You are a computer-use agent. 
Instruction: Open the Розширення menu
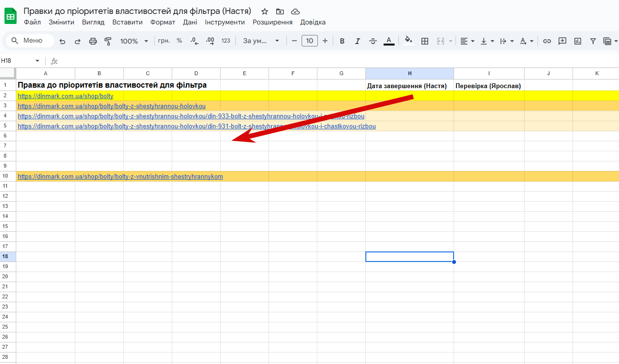pyautogui.click(x=272, y=22)
